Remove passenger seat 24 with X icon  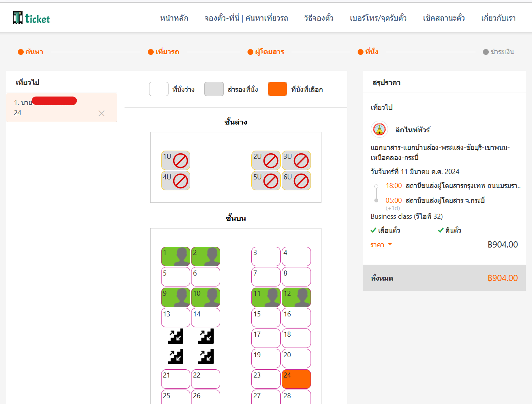(102, 113)
